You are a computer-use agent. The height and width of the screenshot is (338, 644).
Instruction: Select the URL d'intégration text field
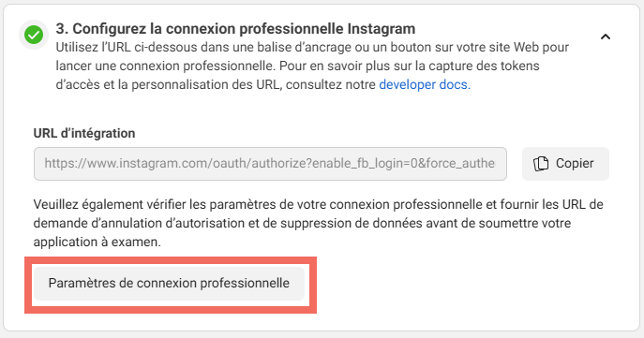[270, 164]
